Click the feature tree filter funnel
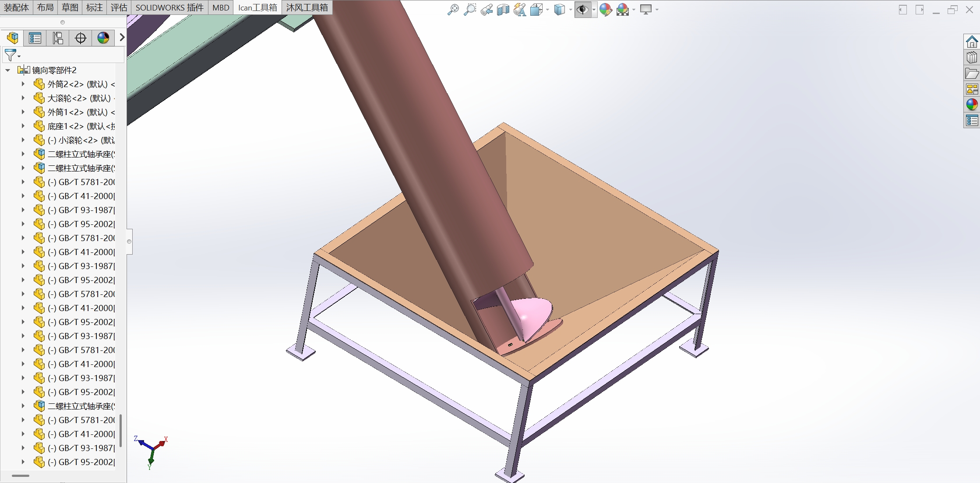Viewport: 980px width, 483px height. [x=11, y=55]
